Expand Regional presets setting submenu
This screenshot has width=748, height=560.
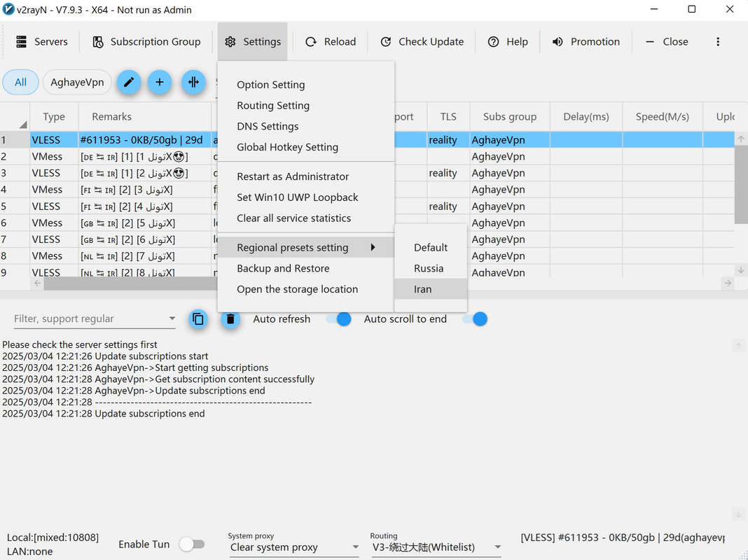(306, 247)
